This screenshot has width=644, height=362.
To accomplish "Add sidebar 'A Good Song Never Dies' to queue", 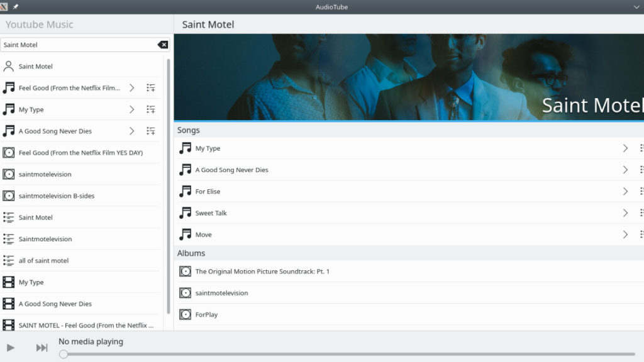I will point(151,131).
